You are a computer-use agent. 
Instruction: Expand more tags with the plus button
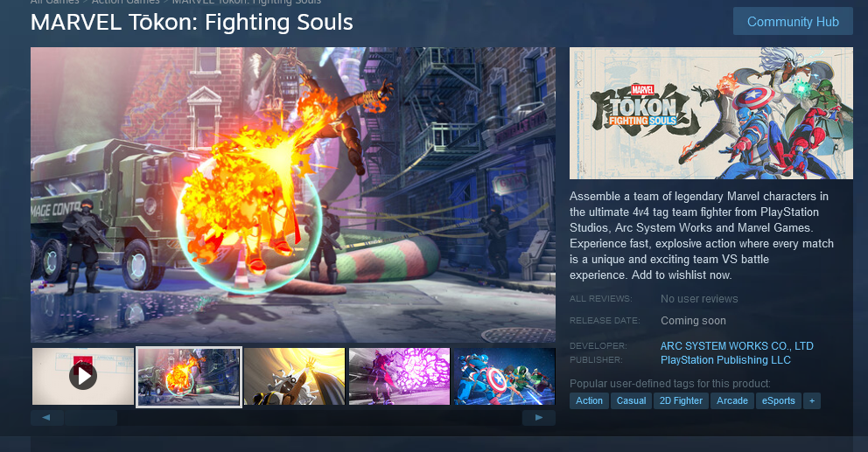812,401
